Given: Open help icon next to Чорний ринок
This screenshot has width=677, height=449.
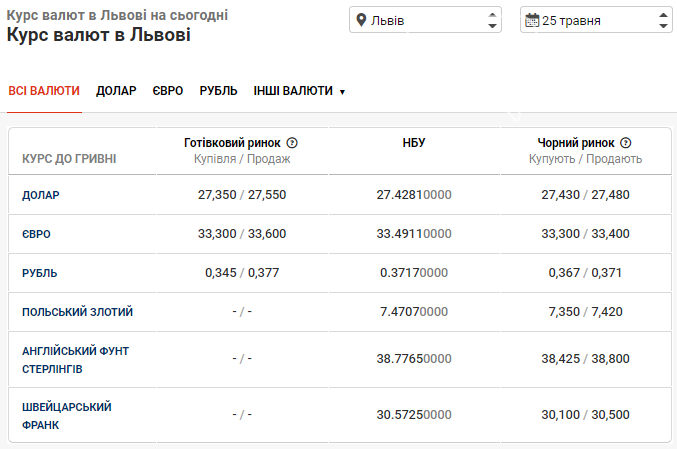Looking at the screenshot, I should pos(626,142).
